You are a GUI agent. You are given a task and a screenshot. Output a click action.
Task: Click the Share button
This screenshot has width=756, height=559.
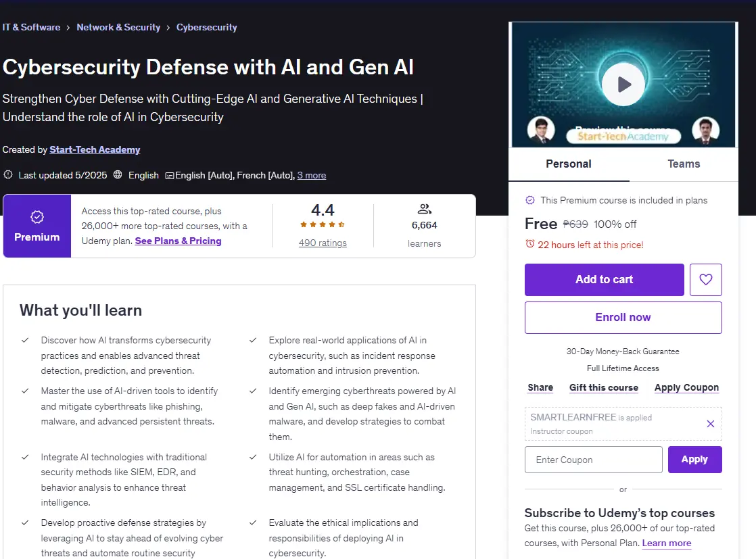(540, 387)
